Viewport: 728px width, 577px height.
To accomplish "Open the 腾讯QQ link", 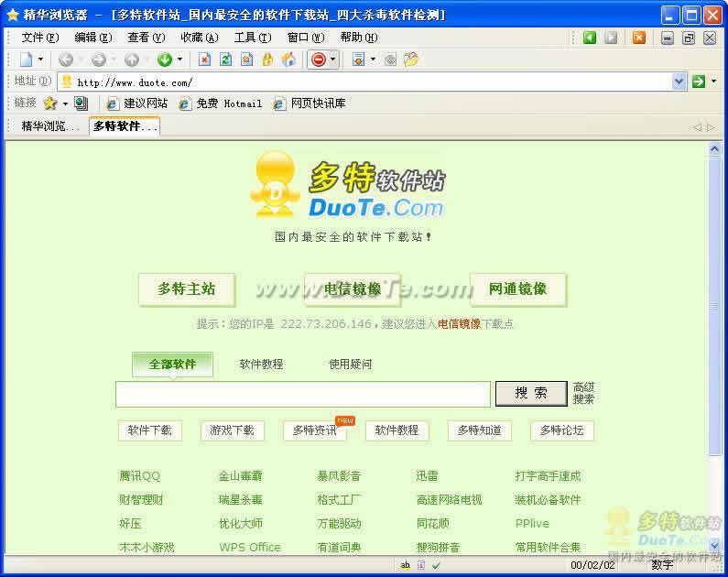I will coord(140,476).
